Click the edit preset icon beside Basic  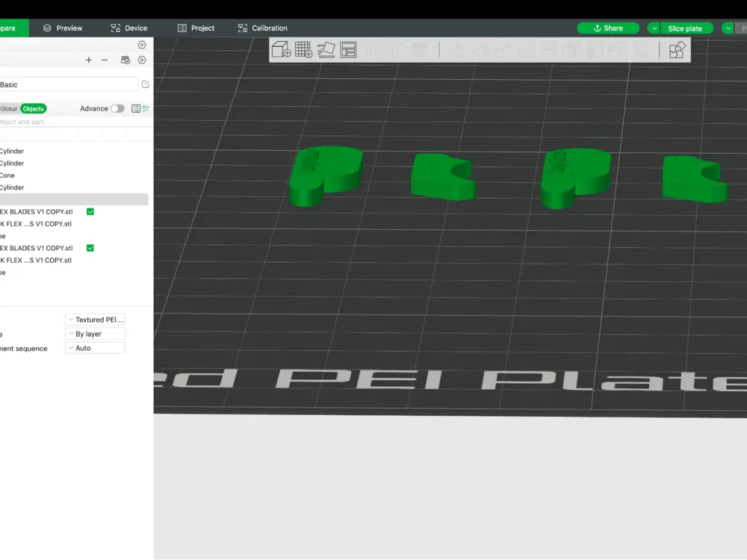tap(146, 84)
